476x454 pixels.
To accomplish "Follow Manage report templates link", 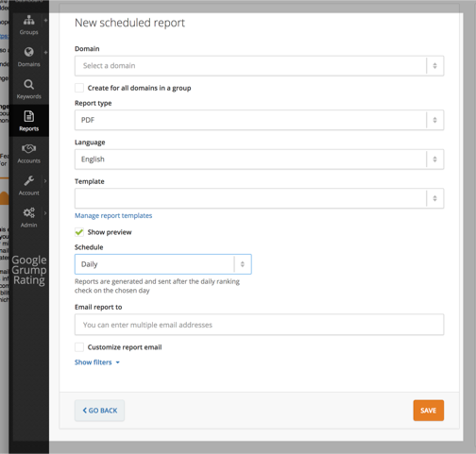I will 113,215.
